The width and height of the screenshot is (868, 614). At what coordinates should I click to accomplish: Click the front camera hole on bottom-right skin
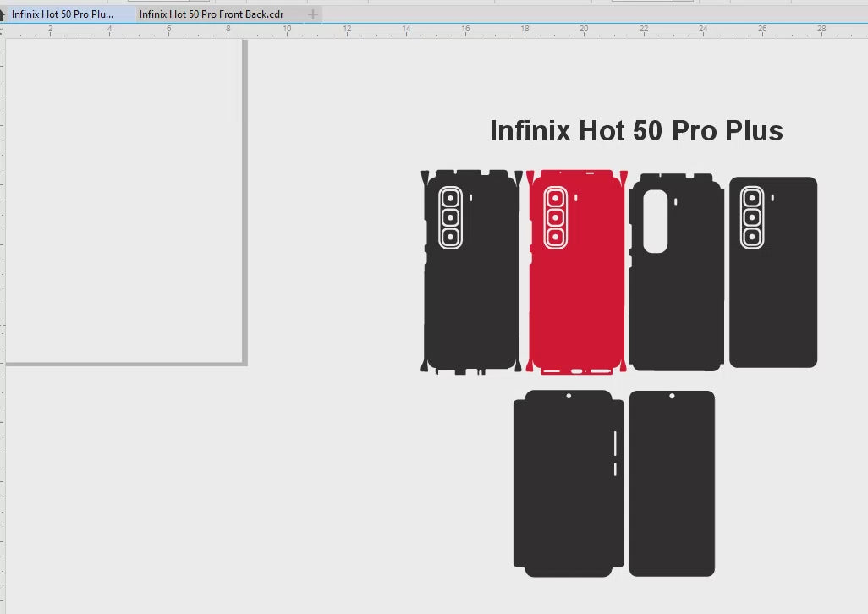click(x=672, y=396)
